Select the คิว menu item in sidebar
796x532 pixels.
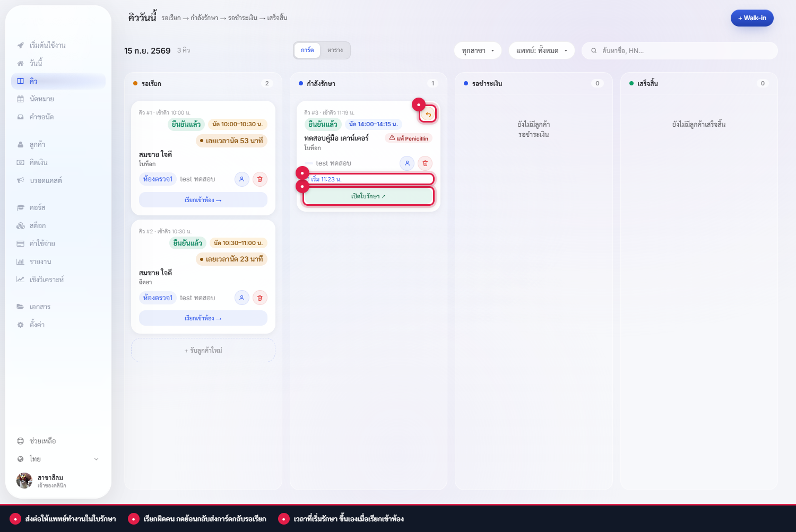pos(58,81)
